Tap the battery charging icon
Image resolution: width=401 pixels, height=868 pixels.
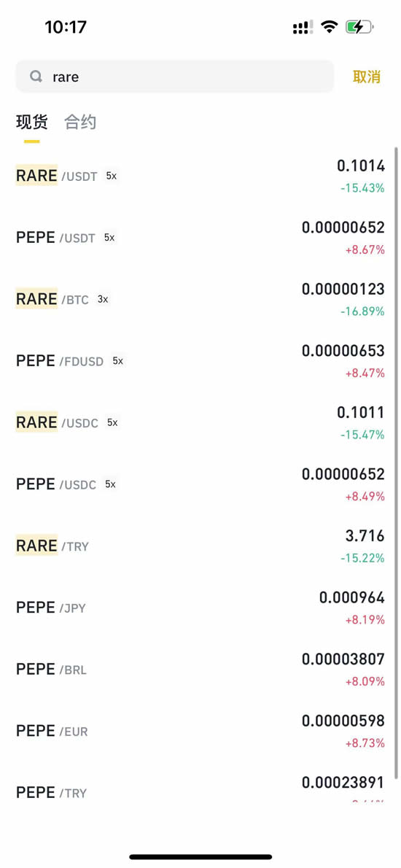pyautogui.click(x=359, y=26)
